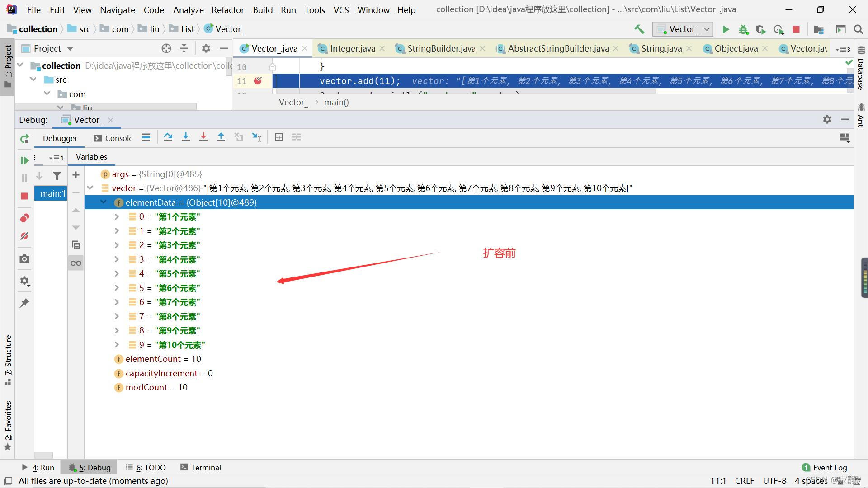This screenshot has width=868, height=488.
Task: Open the 7: Structure side panel
Action: pyautogui.click(x=8, y=360)
